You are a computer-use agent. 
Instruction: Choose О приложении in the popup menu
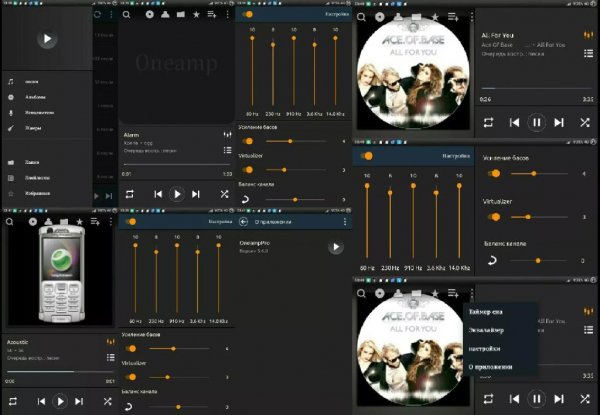point(490,367)
